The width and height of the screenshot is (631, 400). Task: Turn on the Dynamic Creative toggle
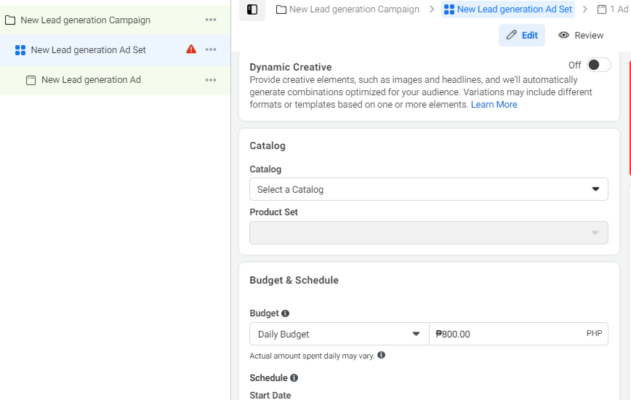[x=598, y=65]
